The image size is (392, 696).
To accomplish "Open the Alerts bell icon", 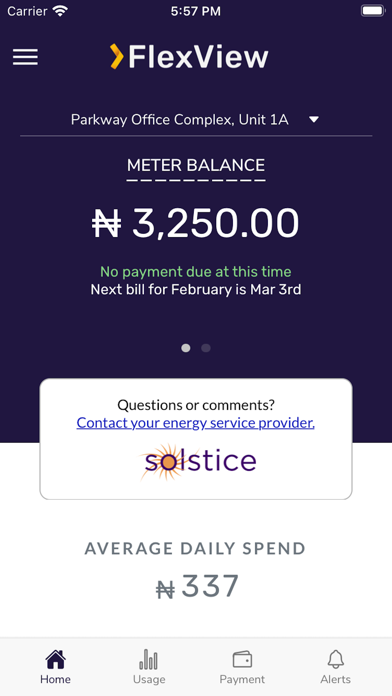I will pyautogui.click(x=336, y=660).
